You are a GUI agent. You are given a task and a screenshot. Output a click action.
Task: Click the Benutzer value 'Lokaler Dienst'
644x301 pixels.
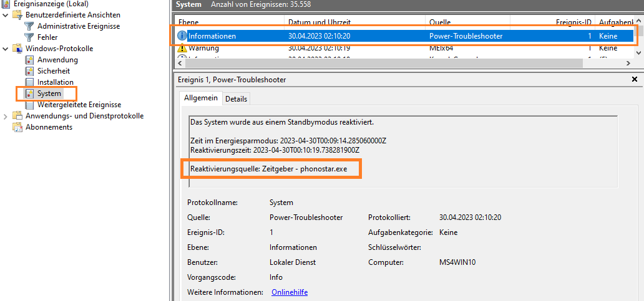click(293, 262)
